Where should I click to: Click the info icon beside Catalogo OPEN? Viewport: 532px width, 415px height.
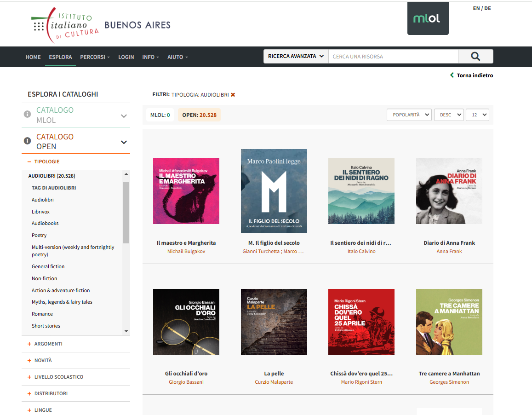click(x=27, y=141)
